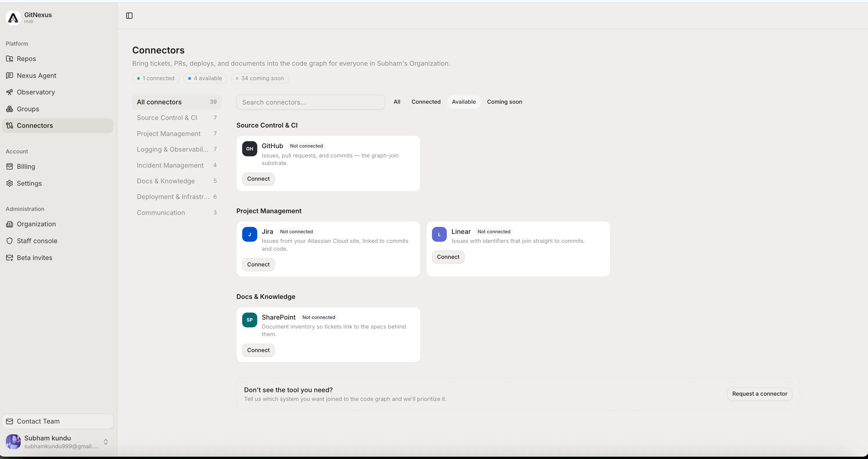Click the user email text in sidebar

coord(61,446)
